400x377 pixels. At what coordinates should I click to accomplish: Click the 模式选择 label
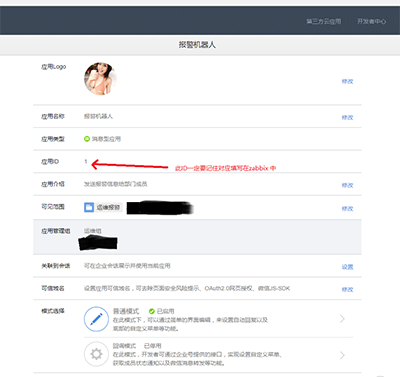pyautogui.click(x=53, y=311)
